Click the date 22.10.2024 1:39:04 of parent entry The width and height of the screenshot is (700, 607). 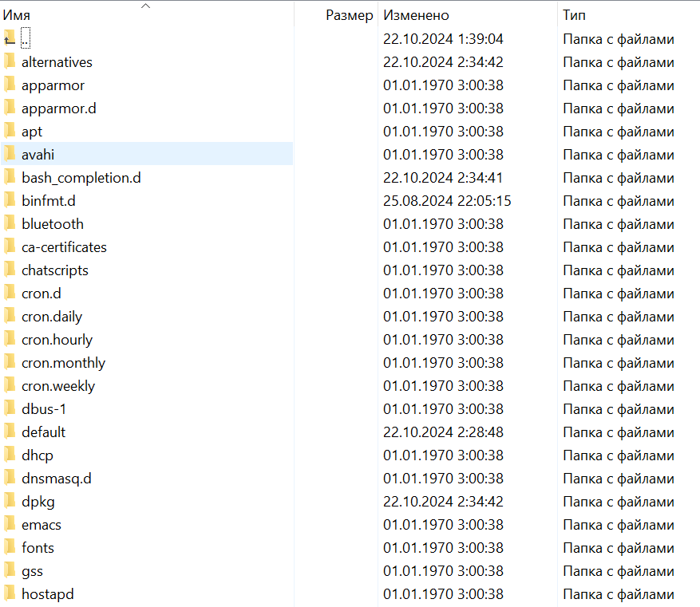443,39
